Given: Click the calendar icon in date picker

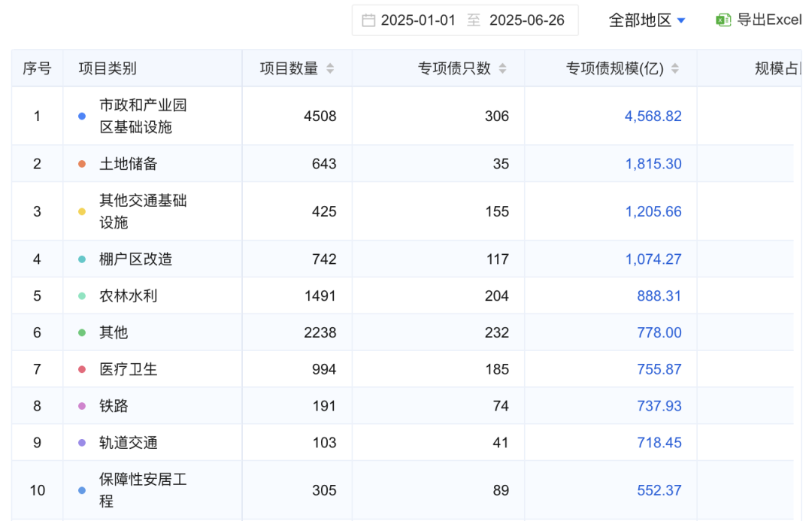Looking at the screenshot, I should 368,20.
